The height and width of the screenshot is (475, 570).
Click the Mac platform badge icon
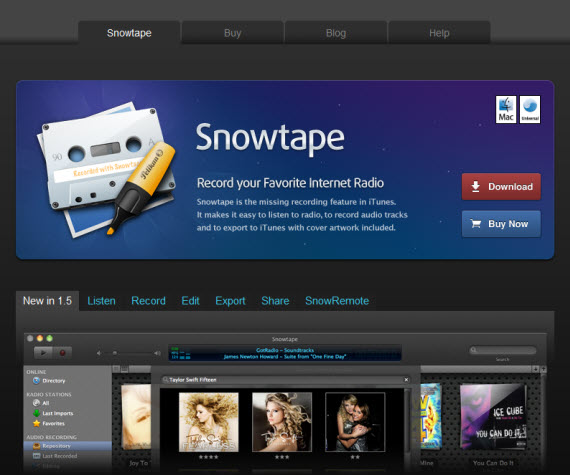click(x=506, y=109)
